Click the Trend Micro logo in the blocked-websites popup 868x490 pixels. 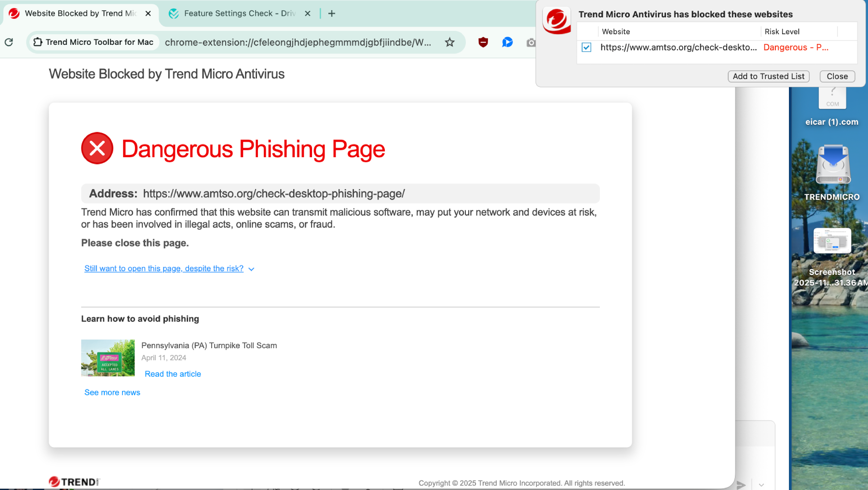(x=557, y=21)
